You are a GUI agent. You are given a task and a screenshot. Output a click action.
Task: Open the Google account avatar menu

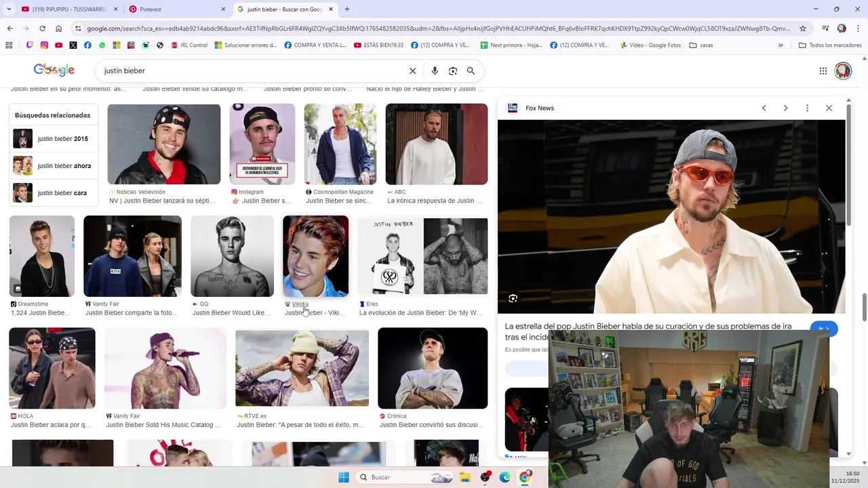pos(843,70)
